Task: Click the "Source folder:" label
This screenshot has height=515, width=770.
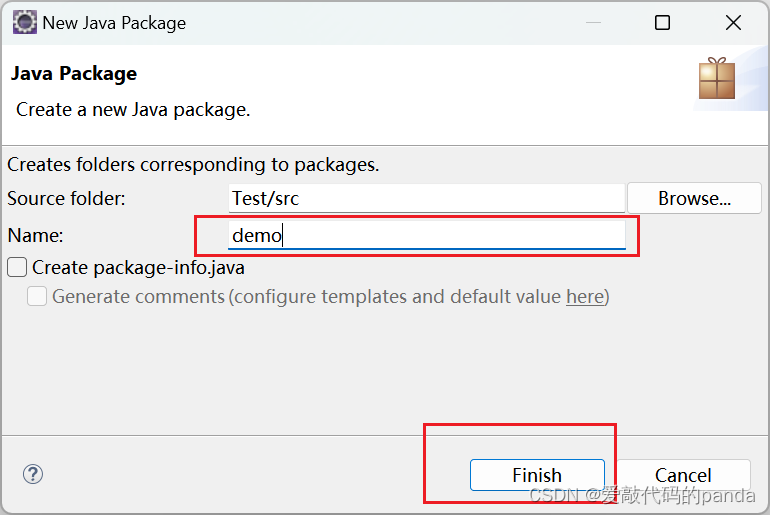Action: [x=66, y=198]
